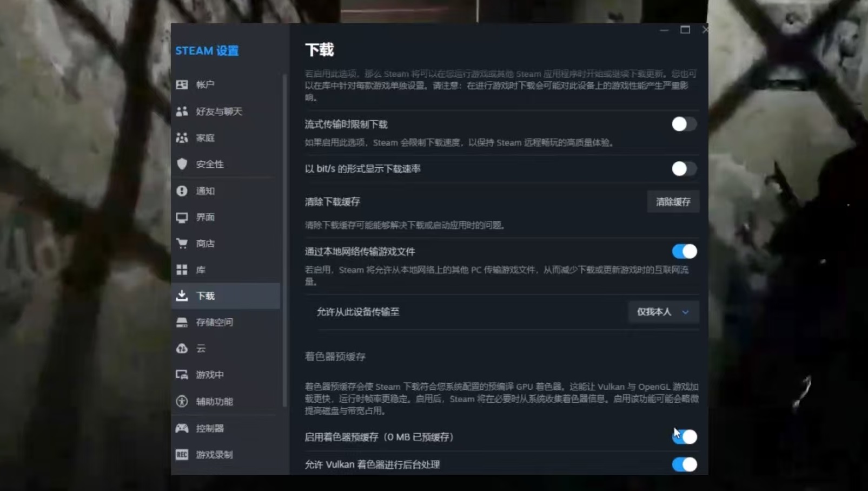Image resolution: width=868 pixels, height=491 pixels.
Task: Switch to the 存储空间 settings tab
Action: (x=214, y=322)
